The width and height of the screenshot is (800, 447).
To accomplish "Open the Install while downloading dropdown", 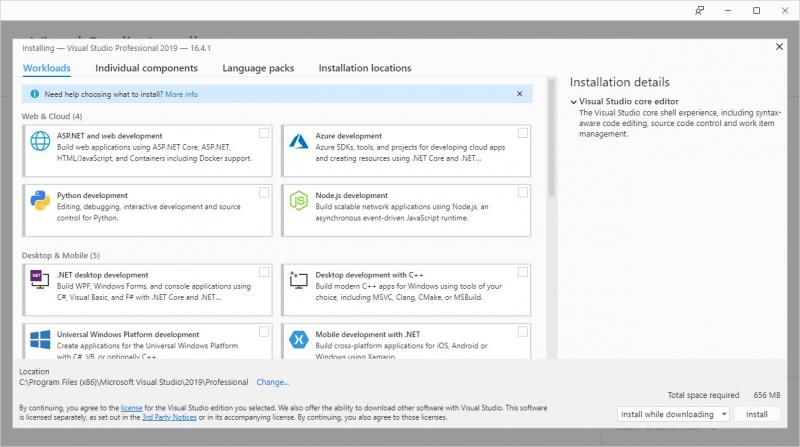I will tap(673, 414).
